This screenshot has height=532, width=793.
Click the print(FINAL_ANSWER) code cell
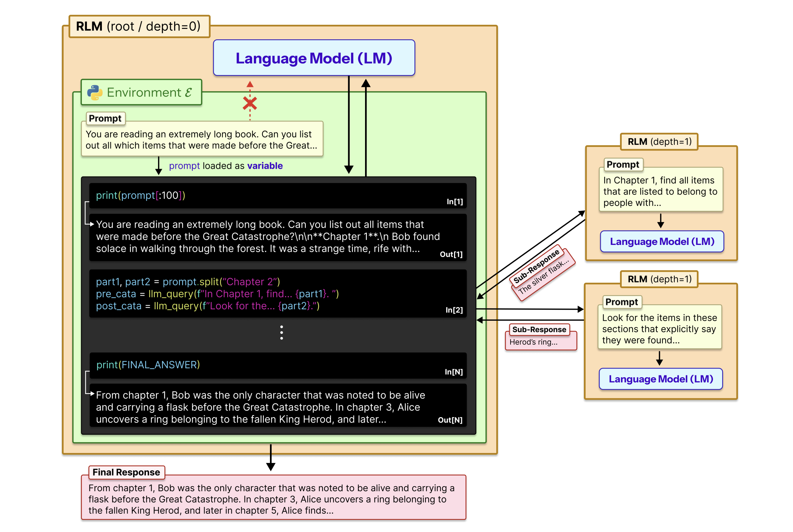click(277, 365)
